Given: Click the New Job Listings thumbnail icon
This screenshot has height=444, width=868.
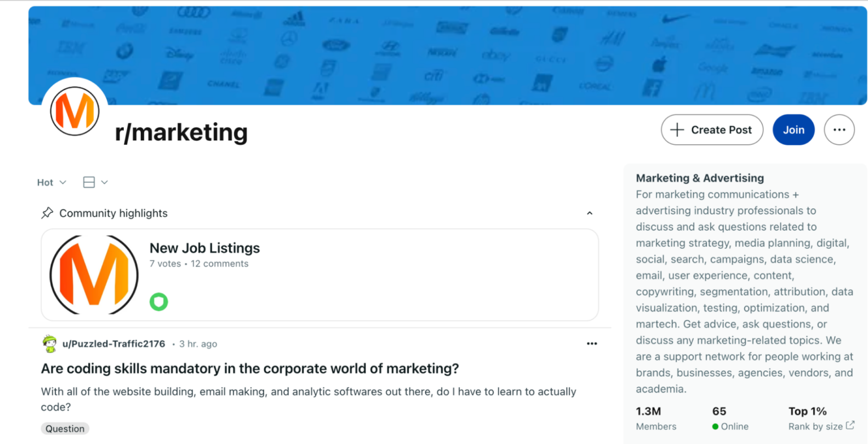Looking at the screenshot, I should 94,274.
